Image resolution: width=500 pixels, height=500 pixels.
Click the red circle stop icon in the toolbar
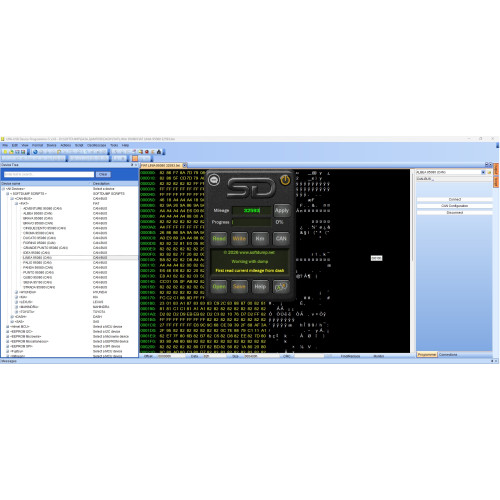[x=147, y=152]
